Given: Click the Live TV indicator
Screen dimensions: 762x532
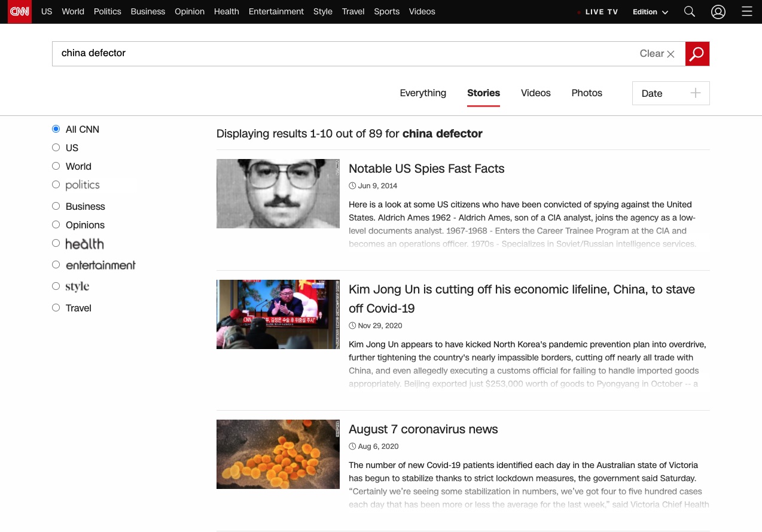Looking at the screenshot, I should point(598,12).
